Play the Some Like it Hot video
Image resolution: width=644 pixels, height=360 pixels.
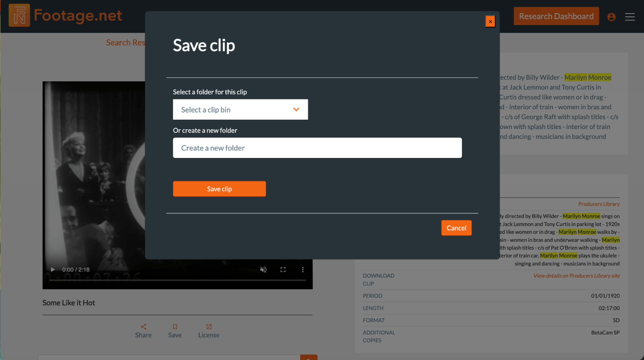[53, 270]
